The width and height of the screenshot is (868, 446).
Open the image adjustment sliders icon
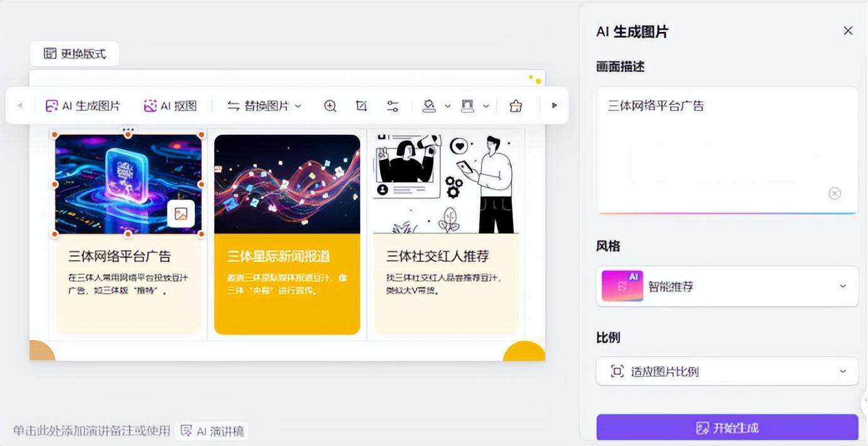click(x=393, y=106)
